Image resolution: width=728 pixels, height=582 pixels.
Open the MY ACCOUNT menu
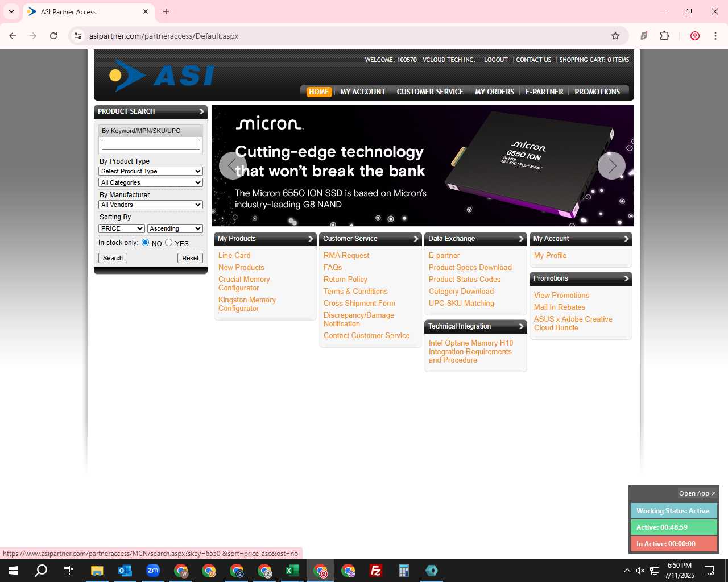point(363,92)
